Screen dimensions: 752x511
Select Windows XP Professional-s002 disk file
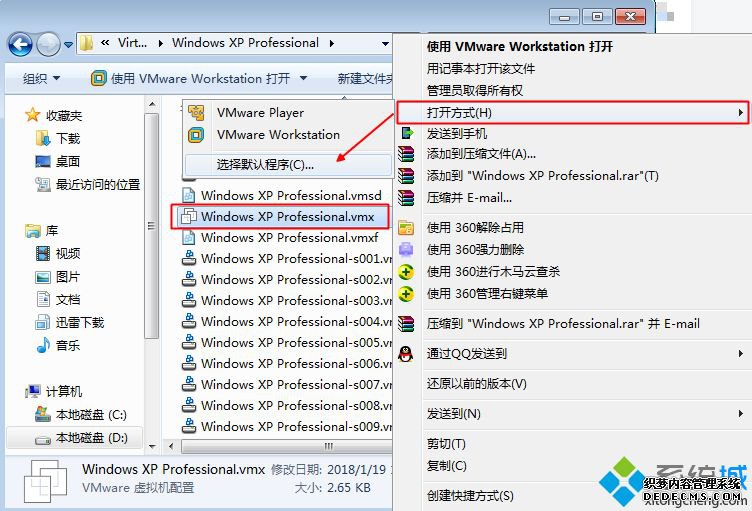287,280
